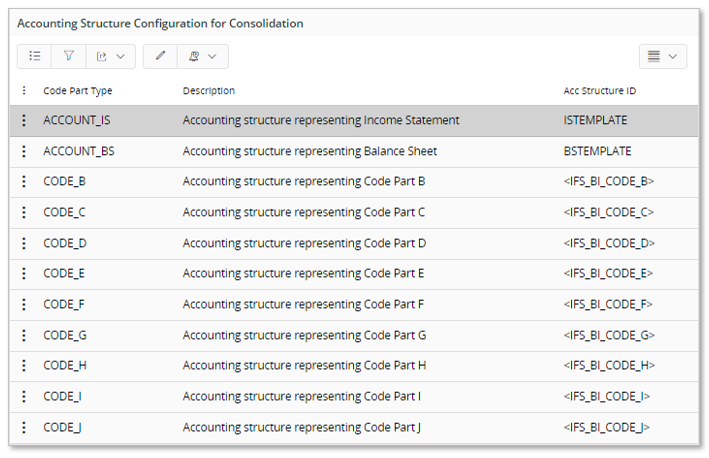This screenshot has height=458, width=709.
Task: Expand the stamp actions dropdown
Action: click(202, 56)
